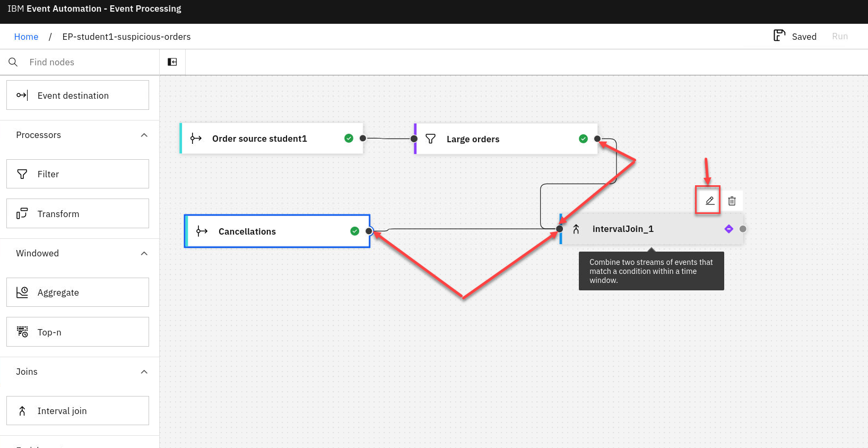
Task: Select the Transform node in palette
Action: point(77,213)
